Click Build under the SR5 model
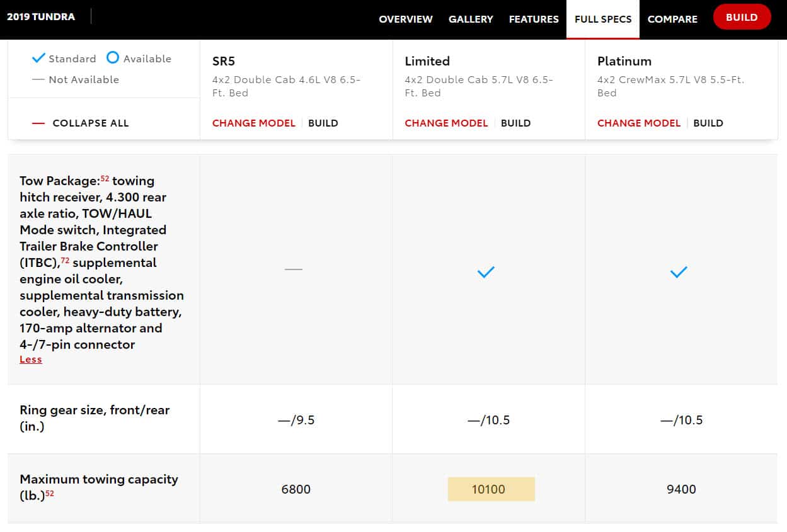 [x=323, y=123]
